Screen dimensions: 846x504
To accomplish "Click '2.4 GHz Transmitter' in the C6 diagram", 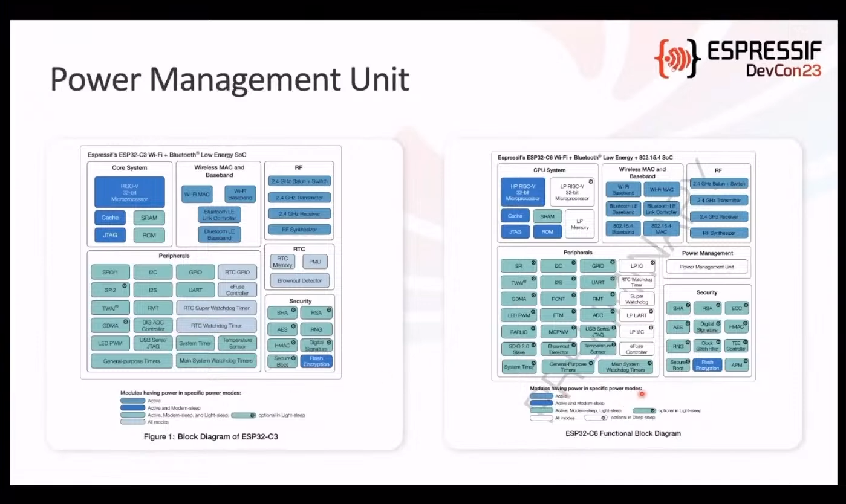I will 719,200.
